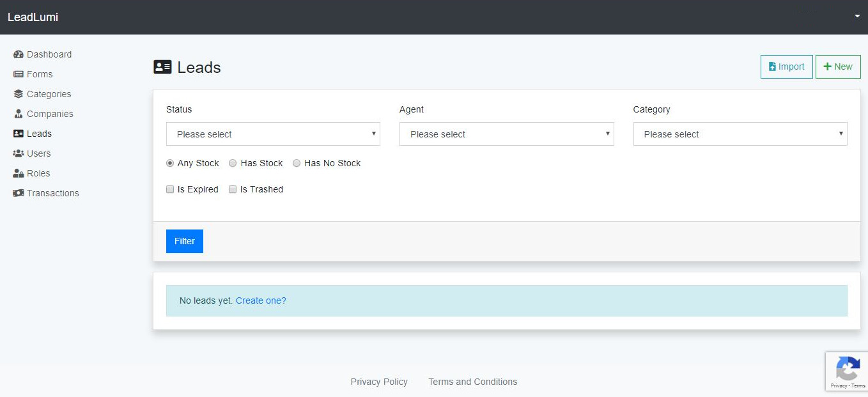Tick the Is Expired checkbox

(170, 189)
